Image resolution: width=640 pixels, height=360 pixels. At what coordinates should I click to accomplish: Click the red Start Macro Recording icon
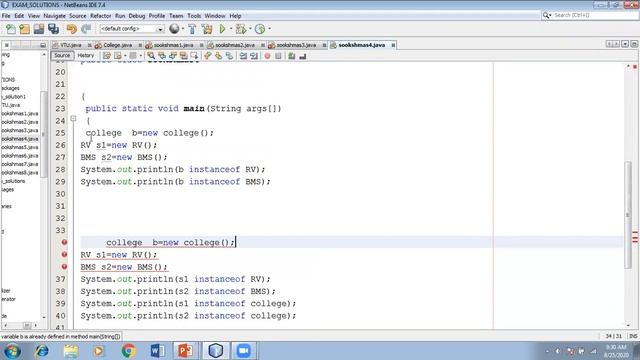coord(267,56)
